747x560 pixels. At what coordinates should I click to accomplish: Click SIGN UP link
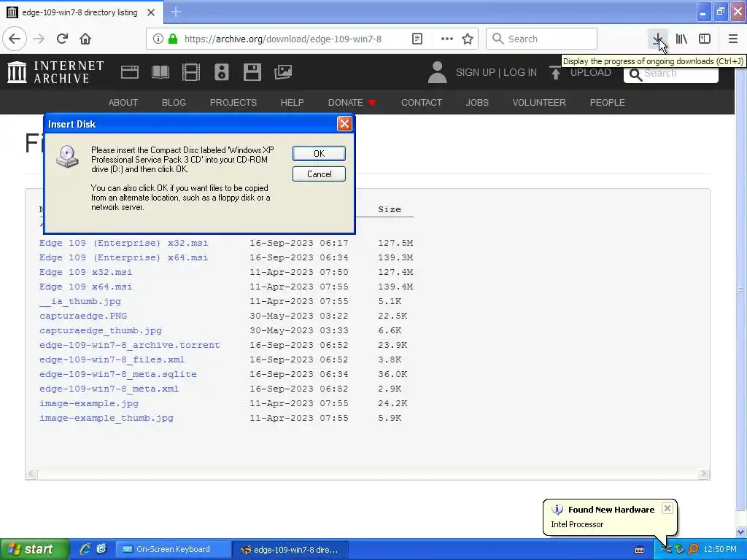tap(476, 72)
